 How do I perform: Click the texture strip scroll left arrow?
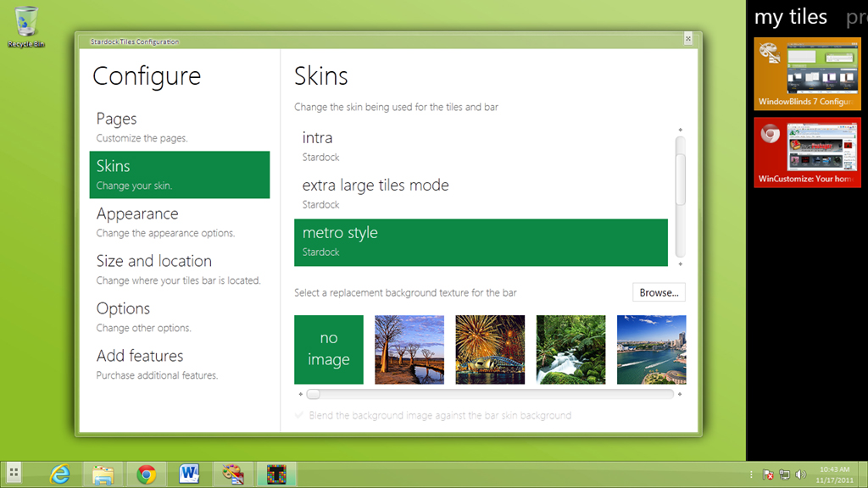click(301, 395)
